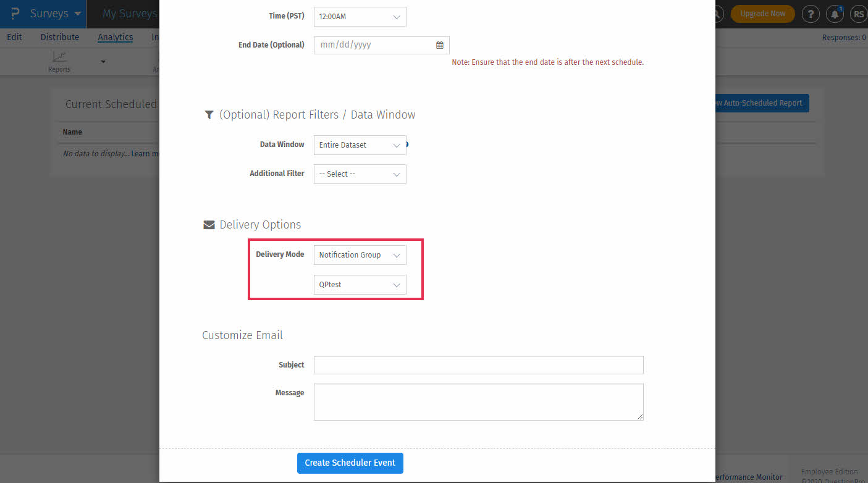Switch to the Distribute tab
868x483 pixels.
click(x=59, y=37)
